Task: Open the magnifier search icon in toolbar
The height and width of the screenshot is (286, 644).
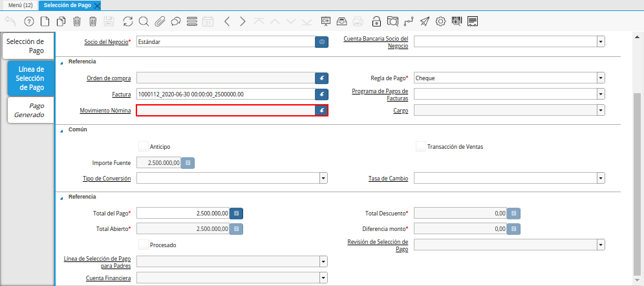Action: pyautogui.click(x=144, y=21)
